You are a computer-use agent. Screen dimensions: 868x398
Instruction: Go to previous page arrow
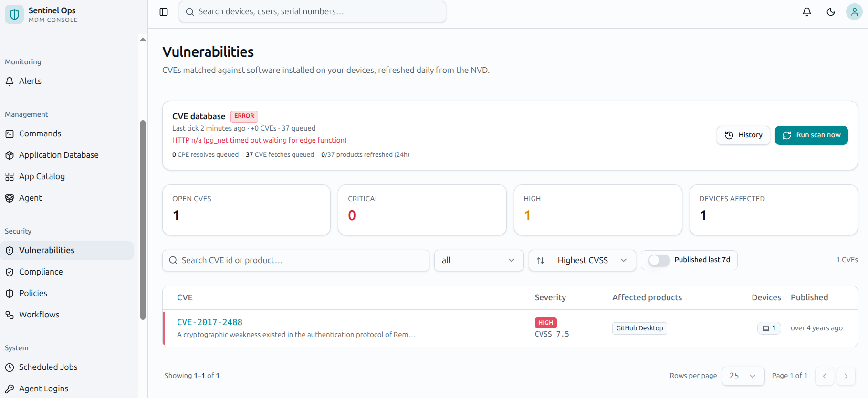pyautogui.click(x=824, y=376)
